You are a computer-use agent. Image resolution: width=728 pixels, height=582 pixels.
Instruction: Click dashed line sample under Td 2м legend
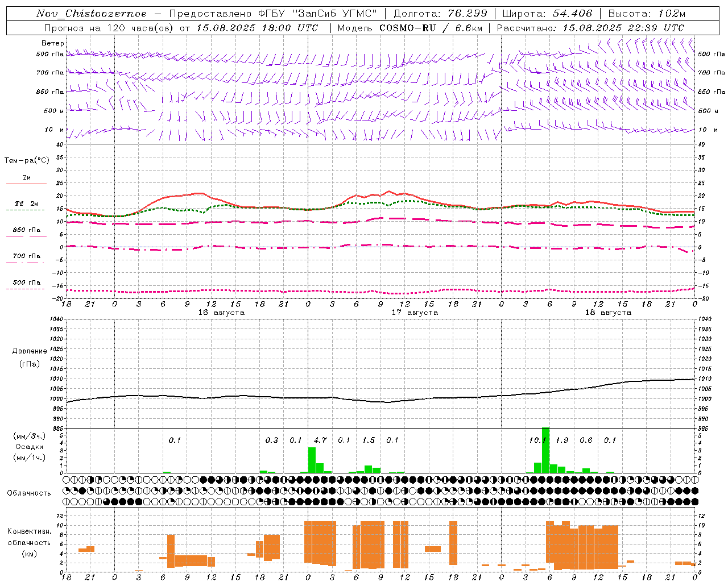tap(26, 210)
